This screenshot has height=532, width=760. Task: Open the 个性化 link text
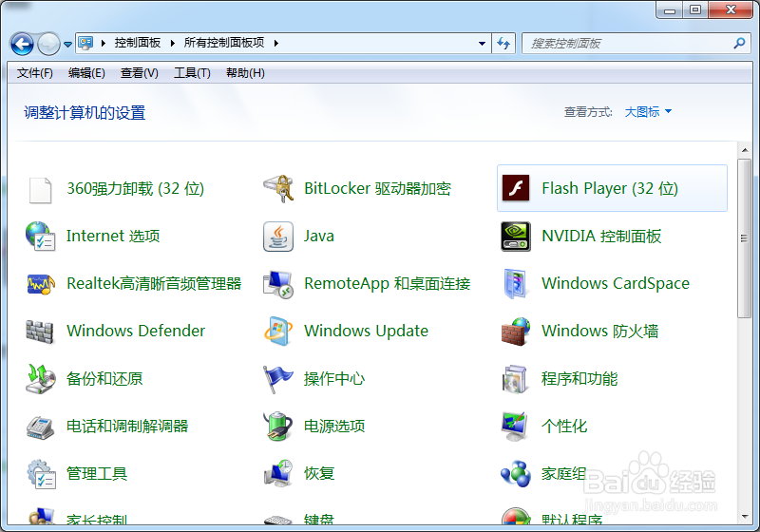564,427
